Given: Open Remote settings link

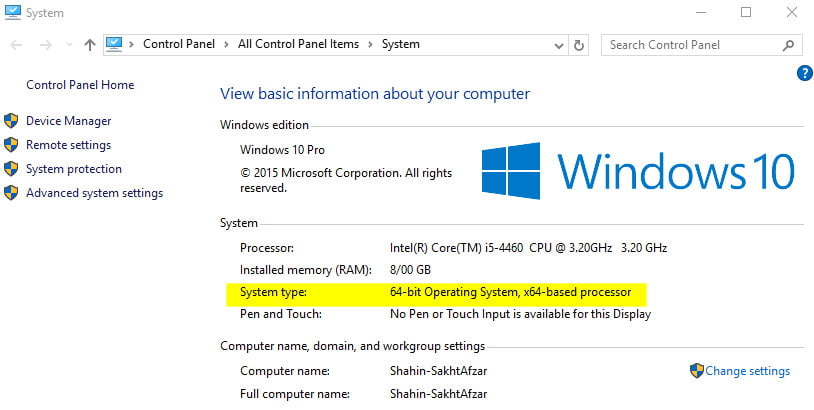Looking at the screenshot, I should 68,145.
